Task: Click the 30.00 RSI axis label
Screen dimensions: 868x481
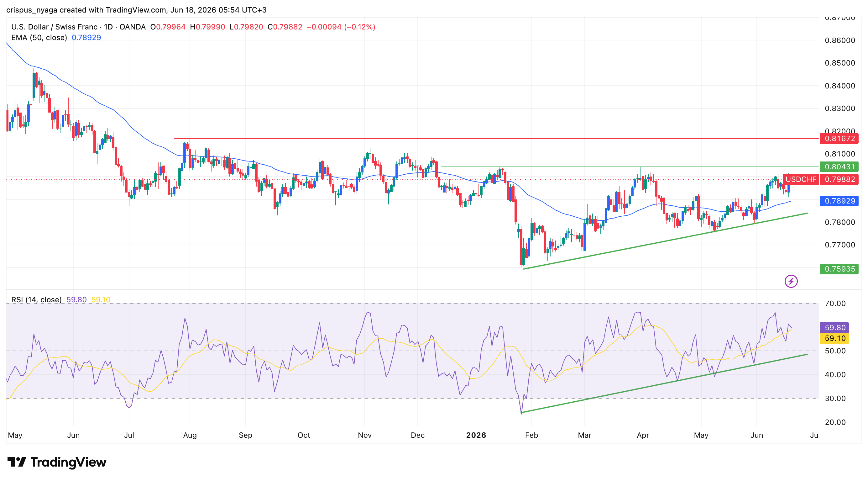Action: (x=835, y=399)
